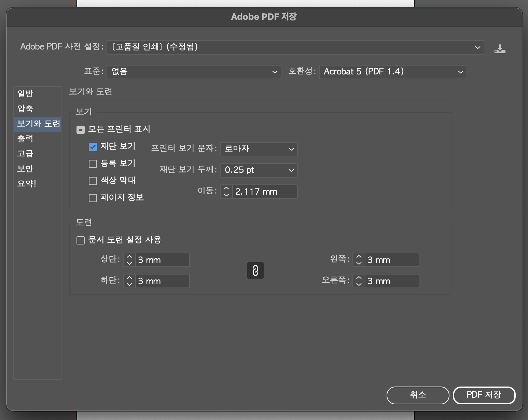Click the 이동 value stepper arrows
The width and height of the screenshot is (528, 420).
coord(226,192)
